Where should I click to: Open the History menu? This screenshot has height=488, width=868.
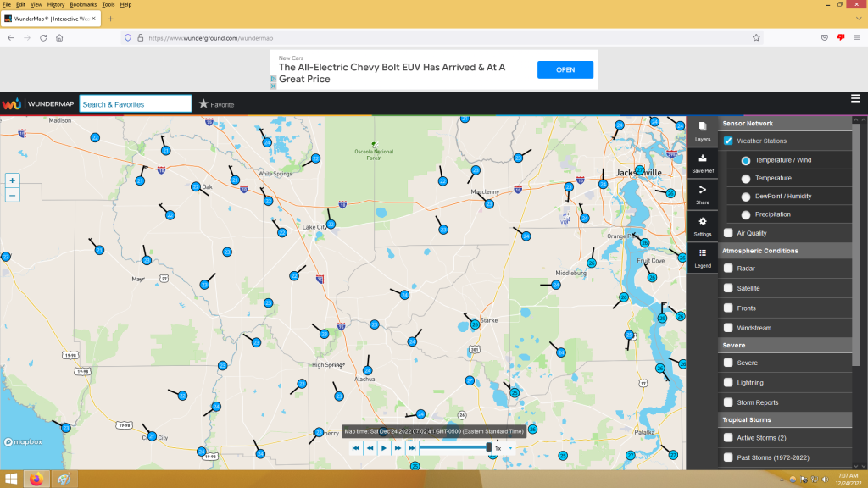point(55,4)
